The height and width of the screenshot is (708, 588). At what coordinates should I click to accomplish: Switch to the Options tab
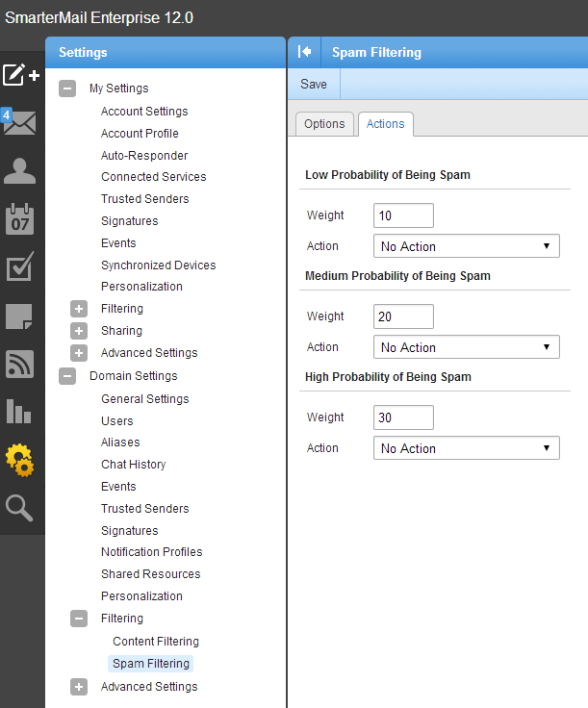pos(324,124)
